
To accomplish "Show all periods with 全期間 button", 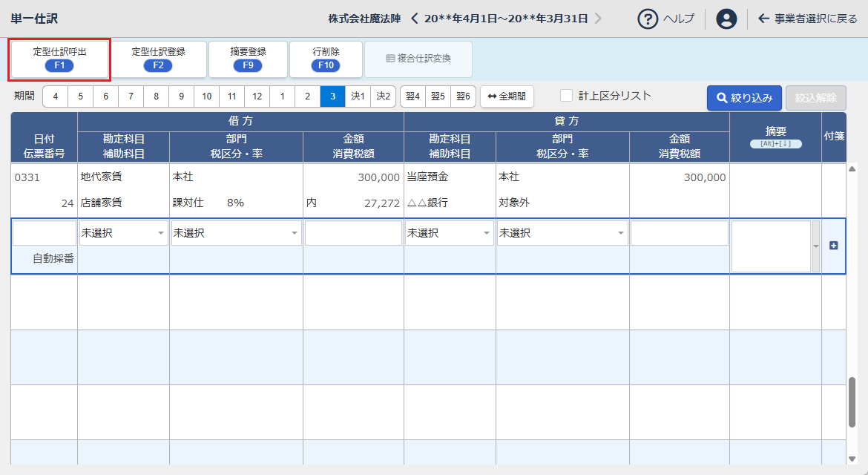I will click(507, 96).
